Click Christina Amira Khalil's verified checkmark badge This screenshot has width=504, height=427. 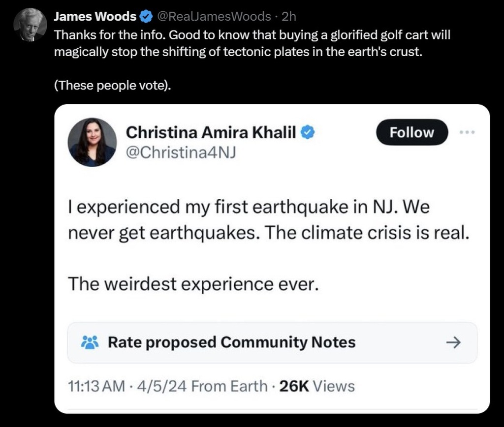tap(308, 132)
